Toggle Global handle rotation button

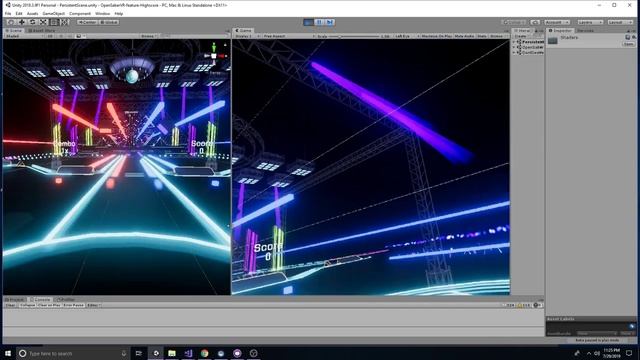(109, 22)
